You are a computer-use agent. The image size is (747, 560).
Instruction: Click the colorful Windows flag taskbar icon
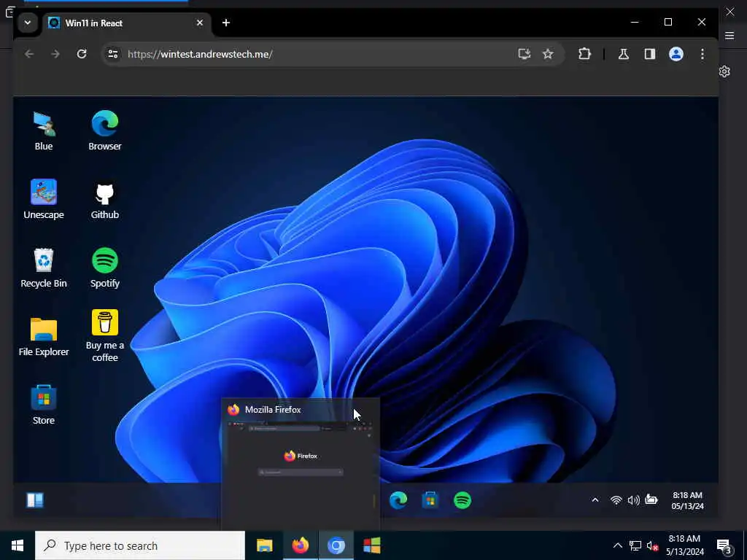371,545
